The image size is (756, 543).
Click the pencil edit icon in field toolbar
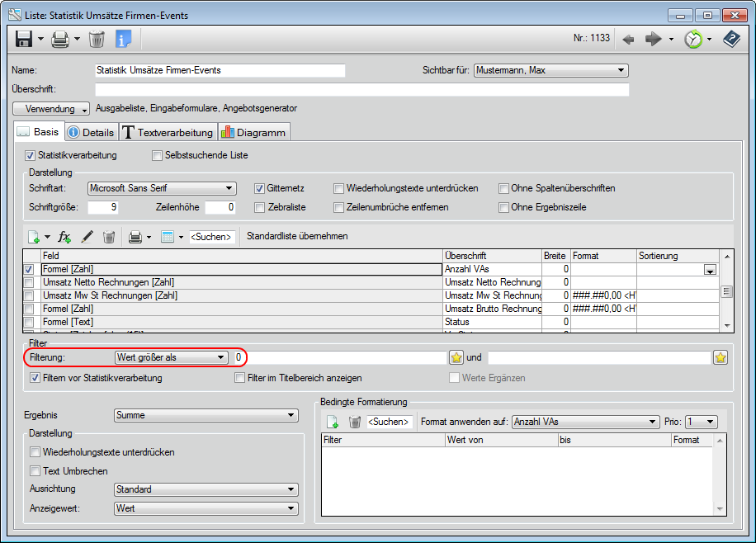tap(87, 237)
